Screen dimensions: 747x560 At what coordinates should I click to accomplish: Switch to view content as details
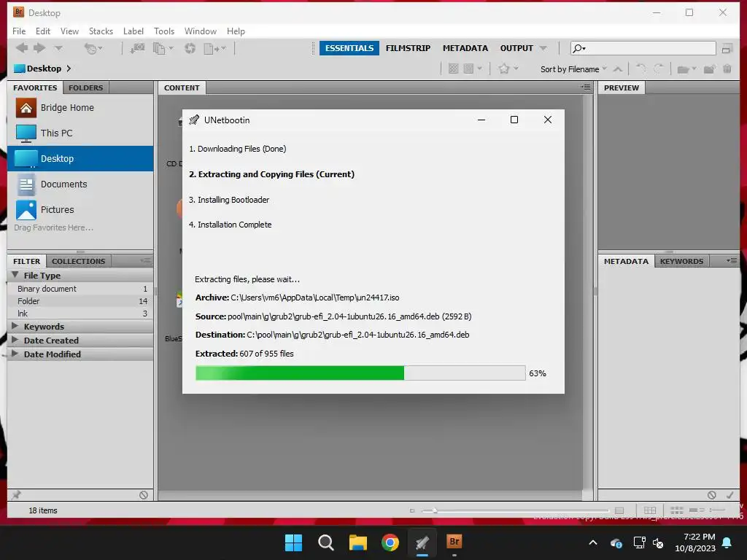(x=697, y=510)
